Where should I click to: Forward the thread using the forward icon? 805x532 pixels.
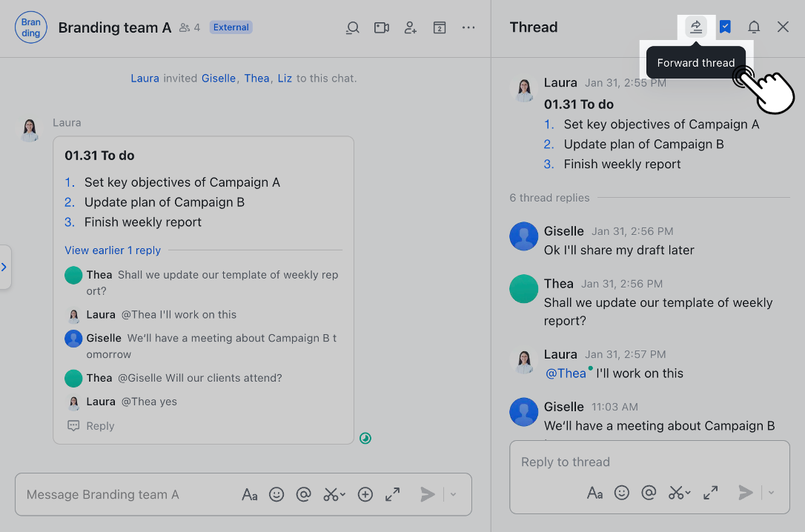click(695, 27)
